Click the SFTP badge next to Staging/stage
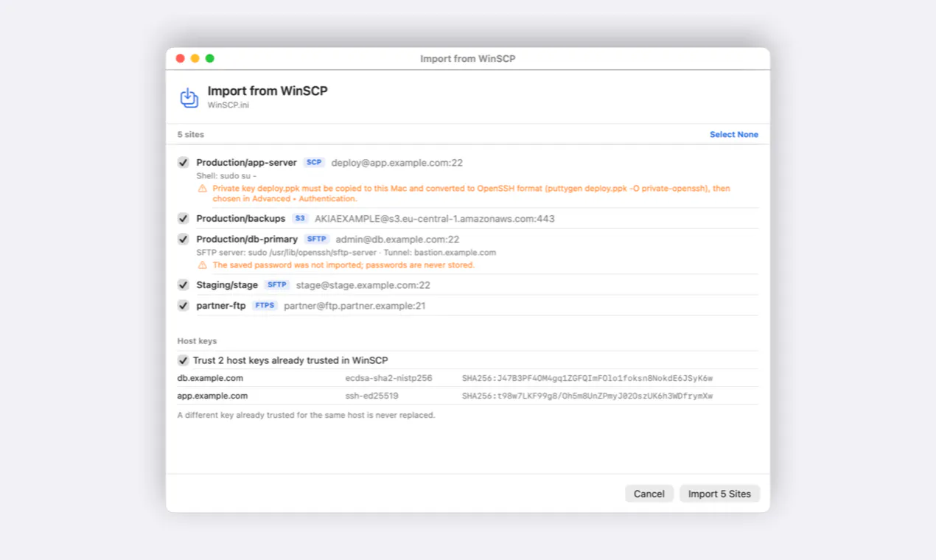The width and height of the screenshot is (936, 560). pyautogui.click(x=277, y=285)
